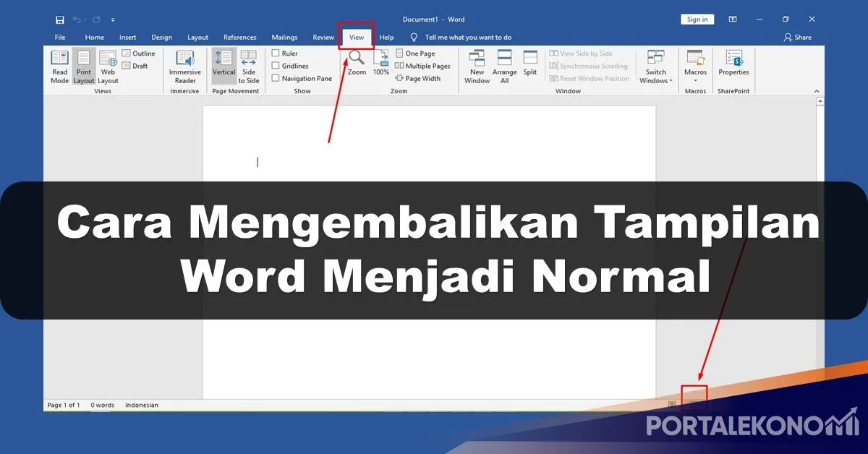Select the References tab
Viewport: 868px width, 454px height.
click(x=240, y=38)
